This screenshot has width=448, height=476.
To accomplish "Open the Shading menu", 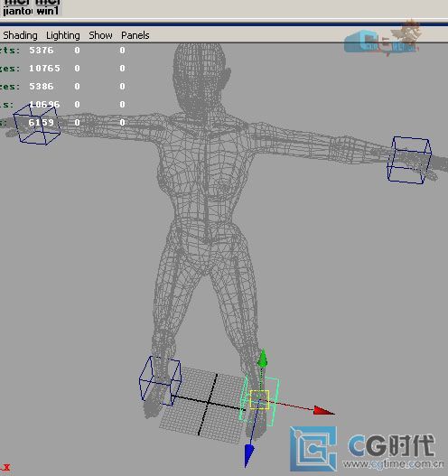I will (x=20, y=35).
